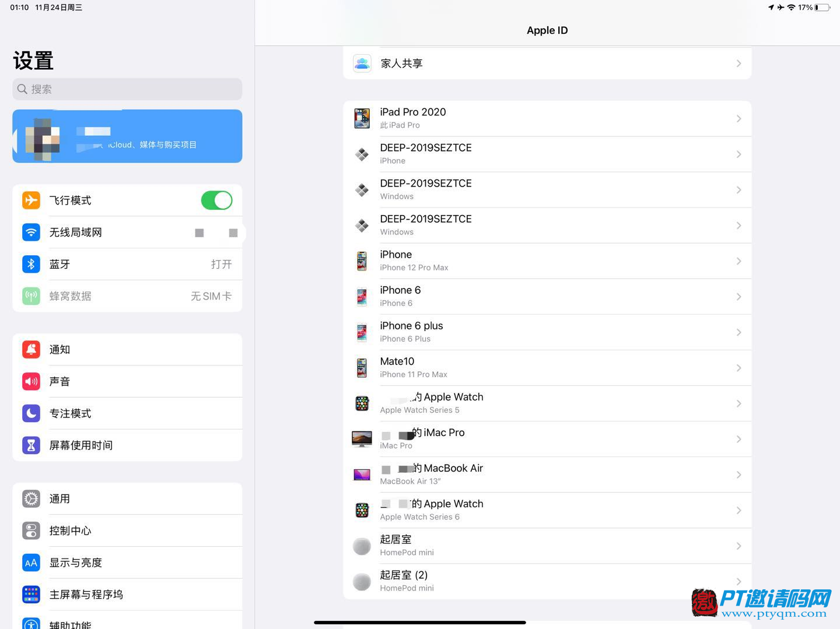Image resolution: width=840 pixels, height=629 pixels.
Task: Open the 蓝牙 row showing 打开
Action: coord(127,264)
